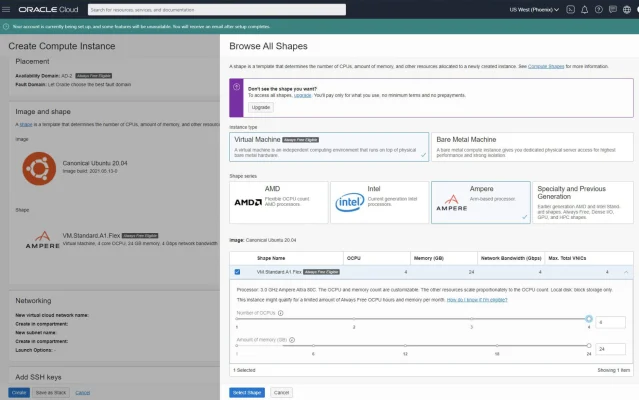Open the help question mark icon

(x=599, y=9)
